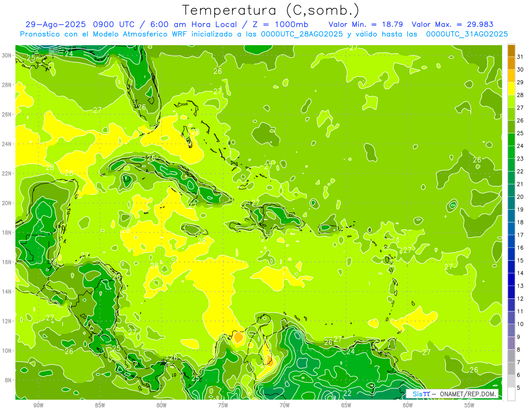Click the color bar legend label "5"
The width and height of the screenshot is (532, 411).
pyautogui.click(x=519, y=388)
